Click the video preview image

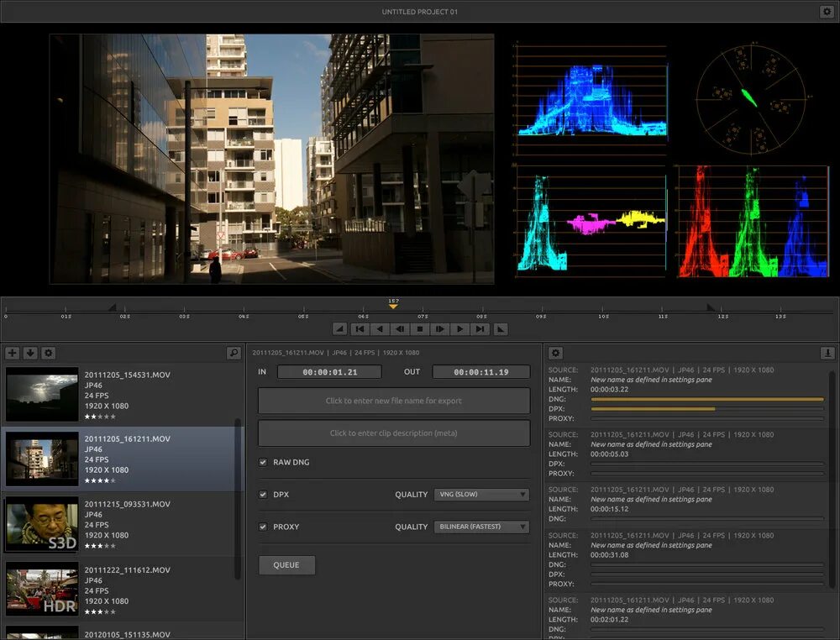point(271,159)
